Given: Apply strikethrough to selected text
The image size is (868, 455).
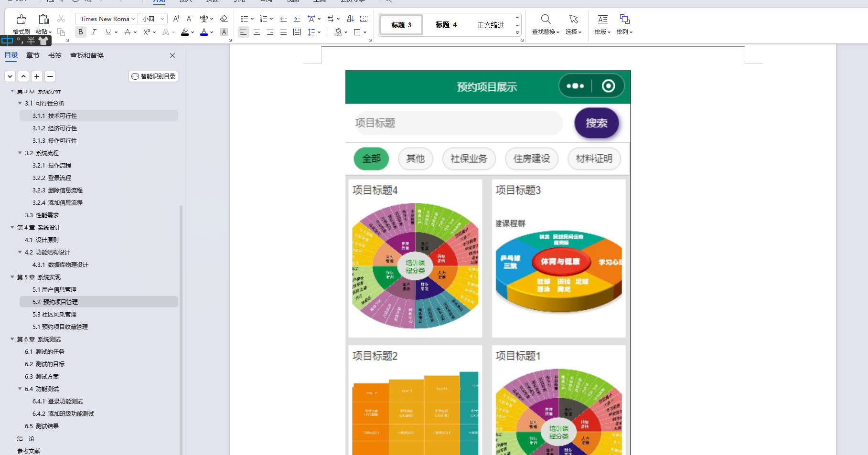Looking at the screenshot, I should click(x=127, y=32).
